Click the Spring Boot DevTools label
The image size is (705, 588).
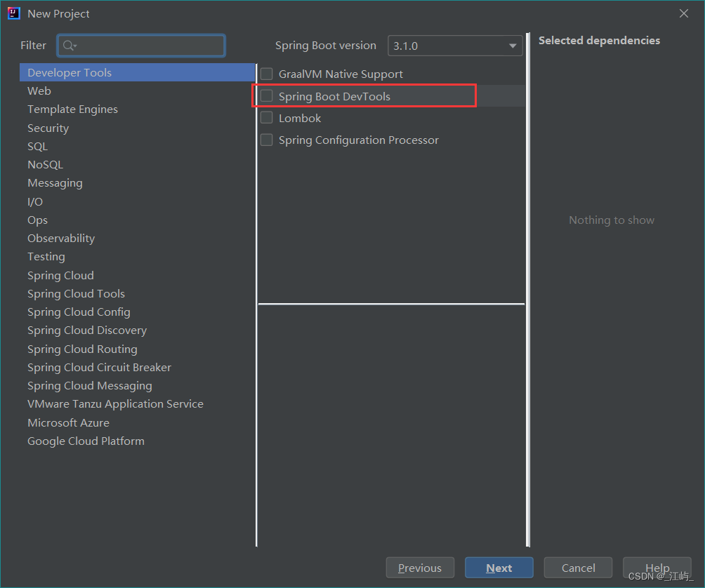pos(334,96)
